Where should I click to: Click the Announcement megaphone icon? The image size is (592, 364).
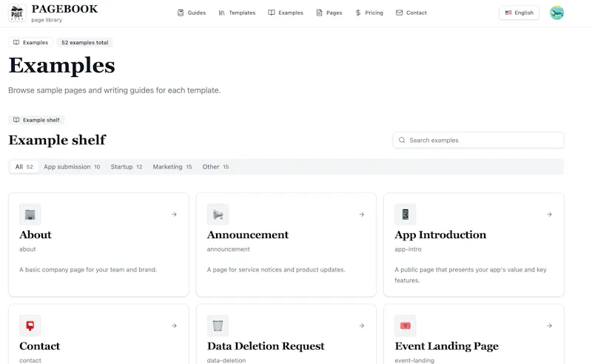[218, 215]
